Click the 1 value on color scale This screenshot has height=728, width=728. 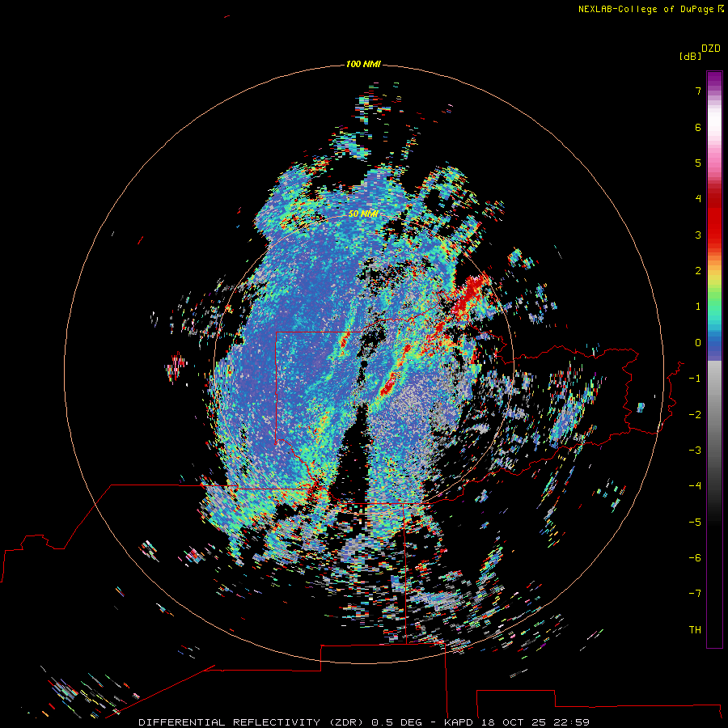(x=698, y=307)
